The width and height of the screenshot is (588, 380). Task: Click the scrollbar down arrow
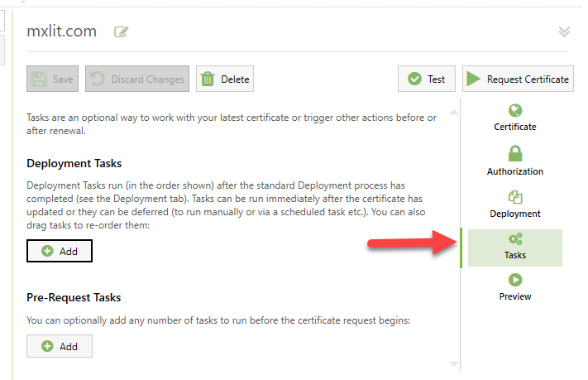click(452, 363)
